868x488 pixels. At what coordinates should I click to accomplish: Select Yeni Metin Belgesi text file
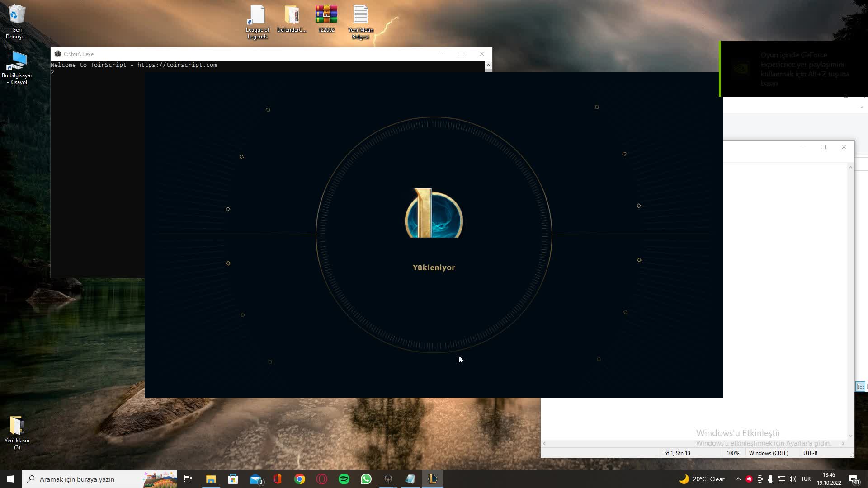360,22
